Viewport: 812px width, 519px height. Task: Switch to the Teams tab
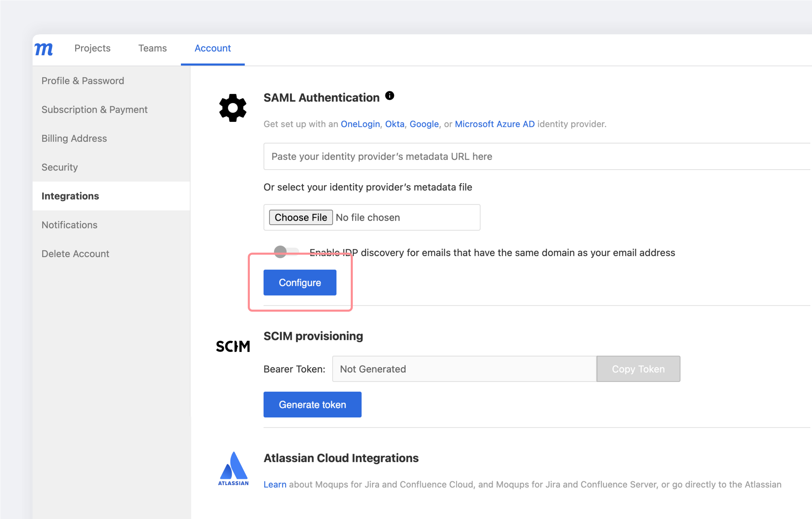coord(152,48)
